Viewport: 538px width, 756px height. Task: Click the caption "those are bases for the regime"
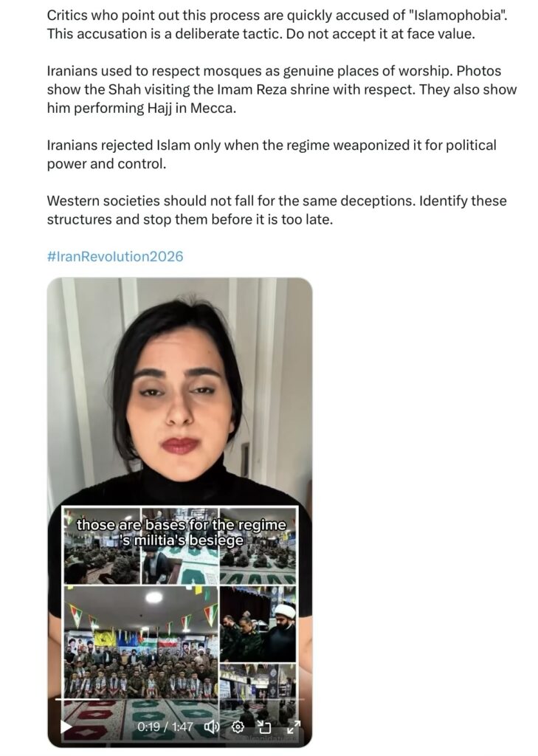[182, 525]
